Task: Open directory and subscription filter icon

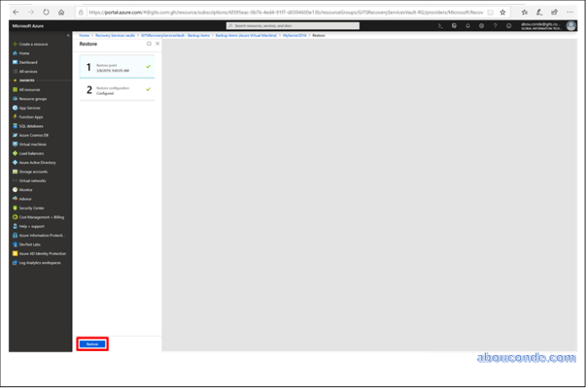Action: [x=454, y=26]
